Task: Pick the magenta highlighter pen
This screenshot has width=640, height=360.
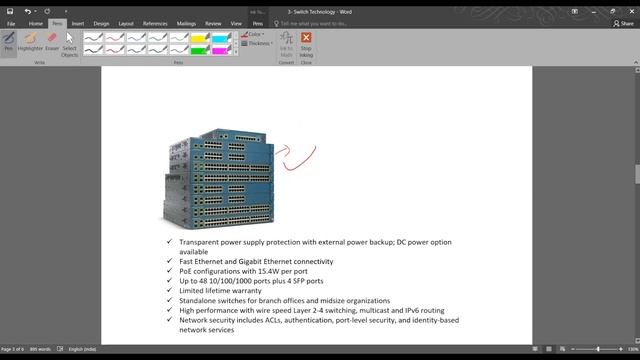Action: (222, 50)
